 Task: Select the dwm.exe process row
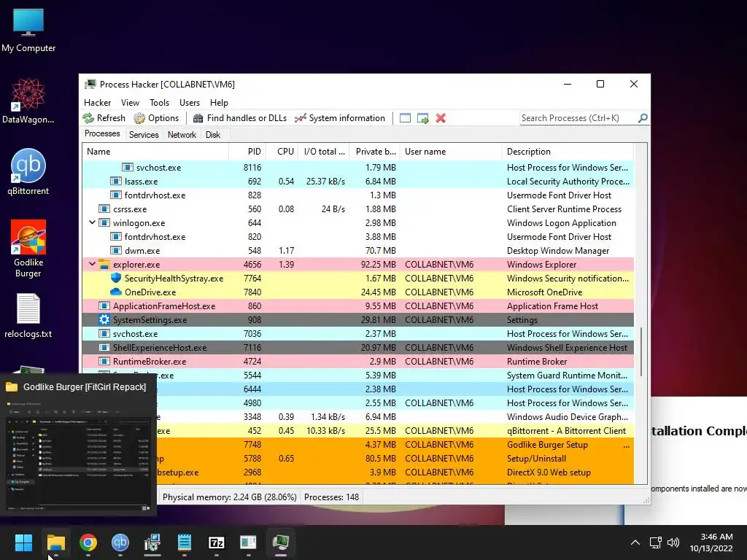click(x=357, y=251)
